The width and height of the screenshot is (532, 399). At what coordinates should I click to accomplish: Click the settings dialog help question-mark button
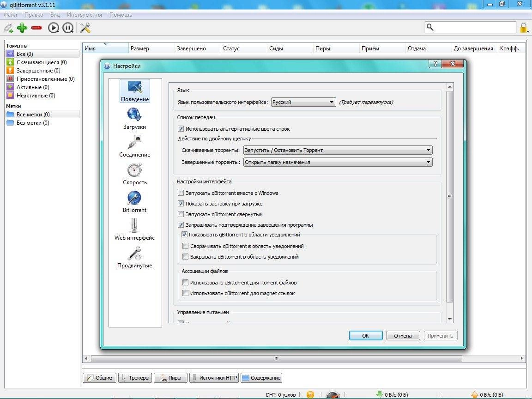tap(435, 63)
